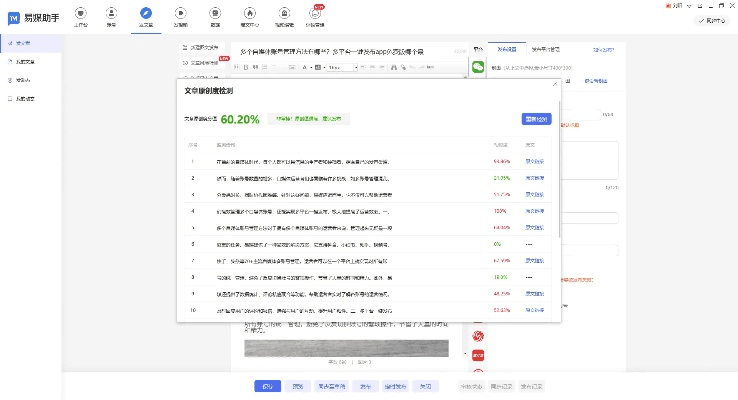Click the blue 保存 button at the bottom

point(266,386)
